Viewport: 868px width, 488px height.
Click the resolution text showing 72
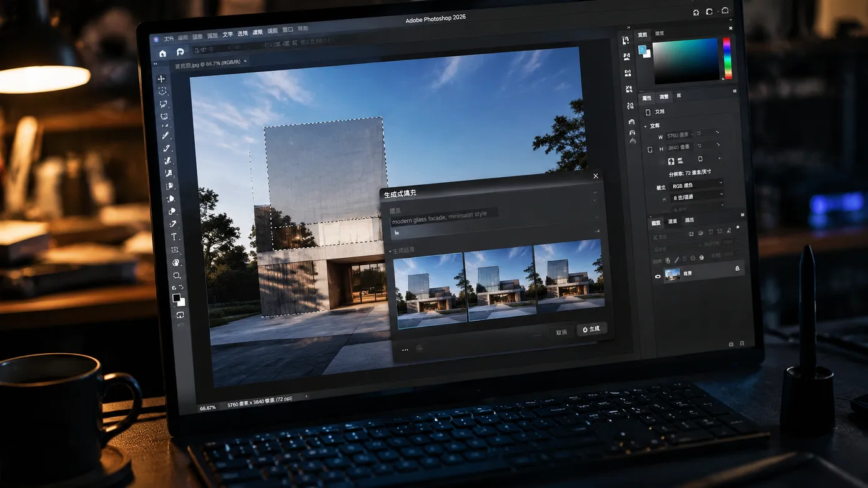(x=690, y=173)
